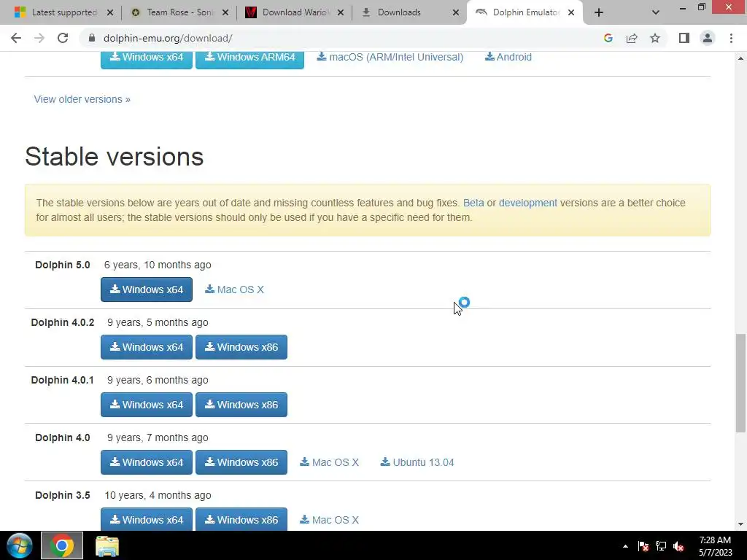Download Dolphin 4.0 Mac OS X
The image size is (747, 560).
coord(329,462)
